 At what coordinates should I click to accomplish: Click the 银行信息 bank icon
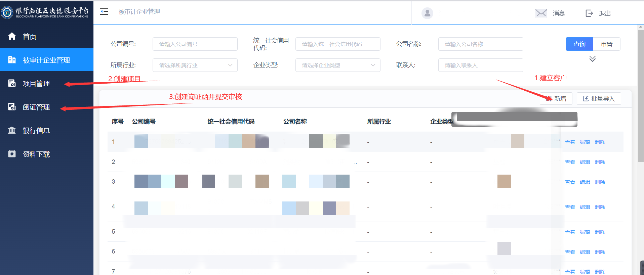pyautogui.click(x=12, y=130)
